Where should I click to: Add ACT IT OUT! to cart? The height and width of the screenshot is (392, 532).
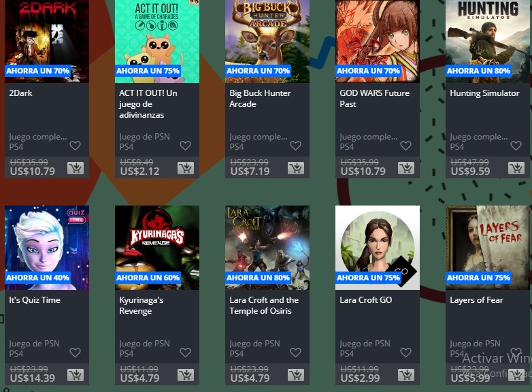[186, 168]
